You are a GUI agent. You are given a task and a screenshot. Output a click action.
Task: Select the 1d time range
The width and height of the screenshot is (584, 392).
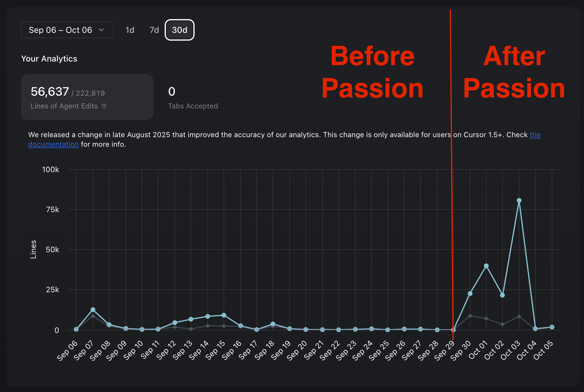(130, 30)
